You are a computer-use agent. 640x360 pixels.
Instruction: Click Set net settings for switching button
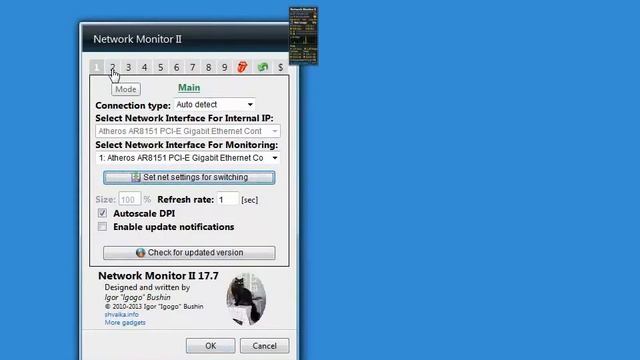coord(189,177)
